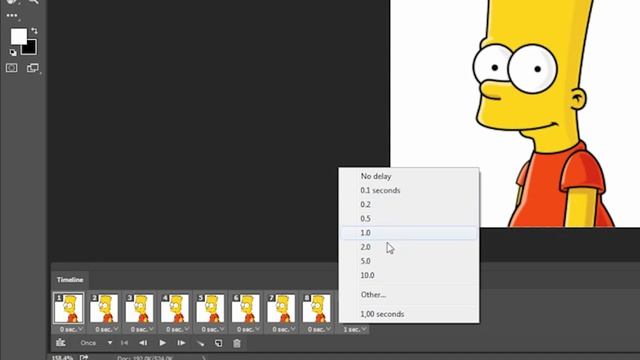Select animation frame 1 thumbnail

coord(68,308)
